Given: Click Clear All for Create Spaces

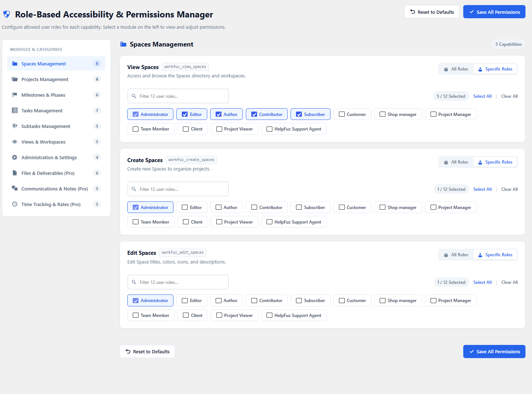Looking at the screenshot, I should click(x=509, y=189).
